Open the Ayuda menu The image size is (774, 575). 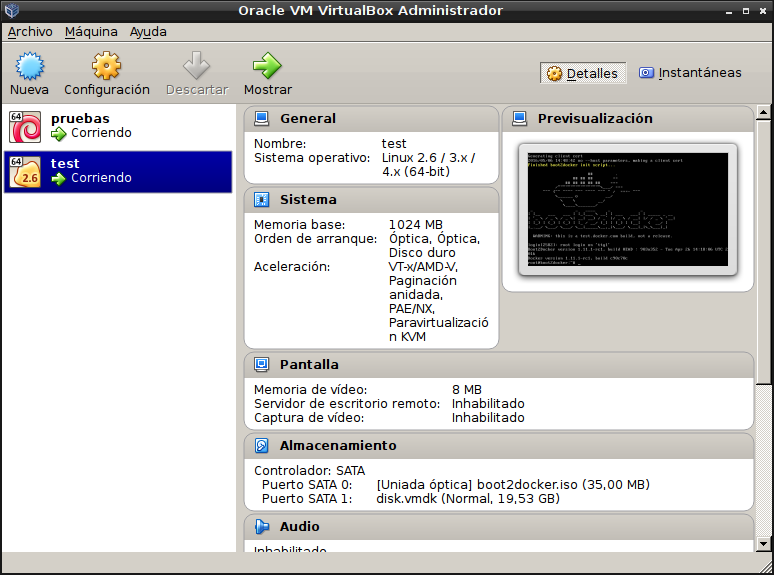[148, 32]
